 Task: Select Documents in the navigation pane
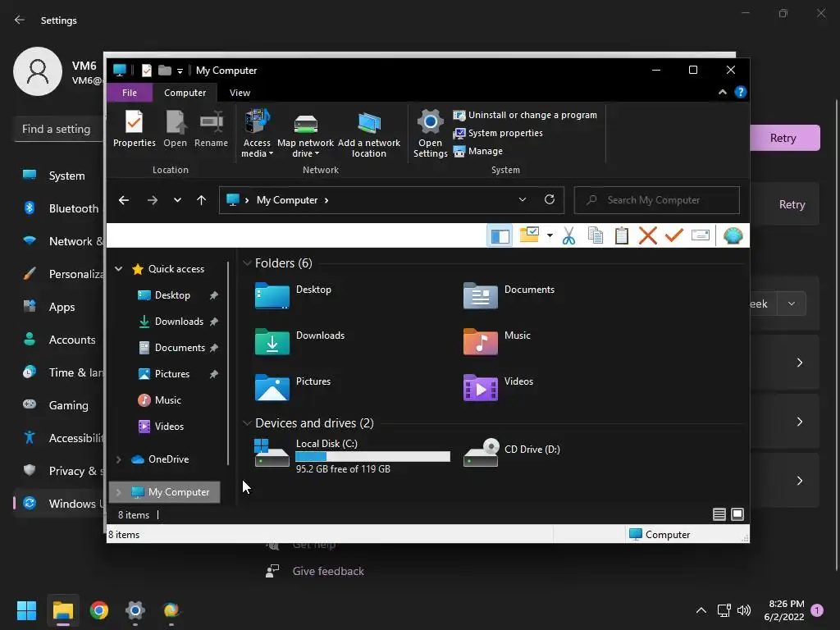click(180, 348)
